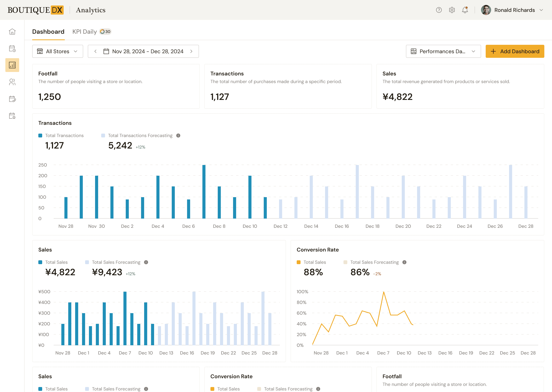Open the All Stores dropdown
The height and width of the screenshot is (392, 552).
coord(58,51)
